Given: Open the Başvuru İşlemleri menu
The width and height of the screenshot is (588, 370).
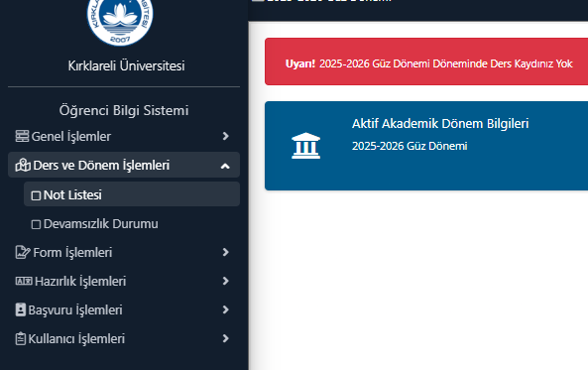Looking at the screenshot, I should coord(124,309).
